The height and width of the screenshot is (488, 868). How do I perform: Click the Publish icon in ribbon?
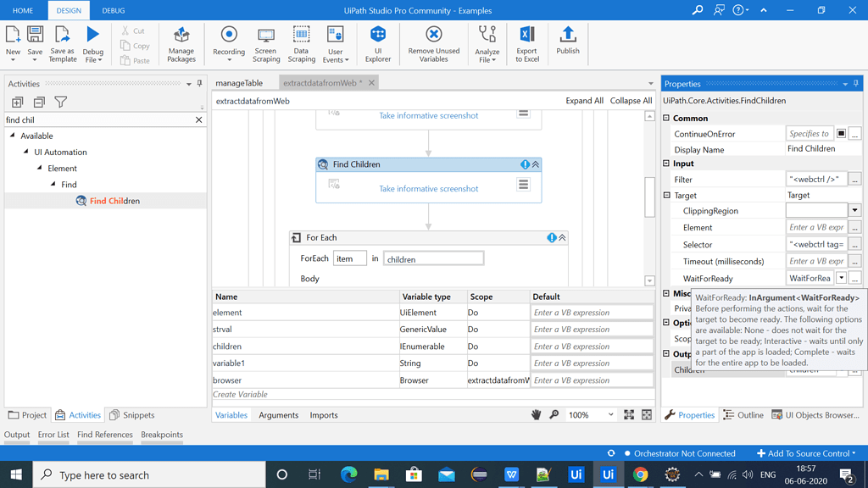pos(568,41)
